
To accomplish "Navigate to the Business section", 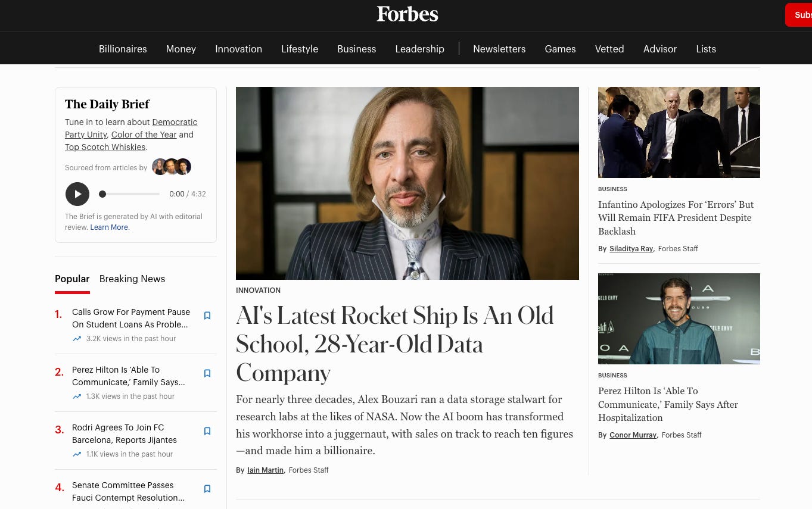I will tap(356, 49).
